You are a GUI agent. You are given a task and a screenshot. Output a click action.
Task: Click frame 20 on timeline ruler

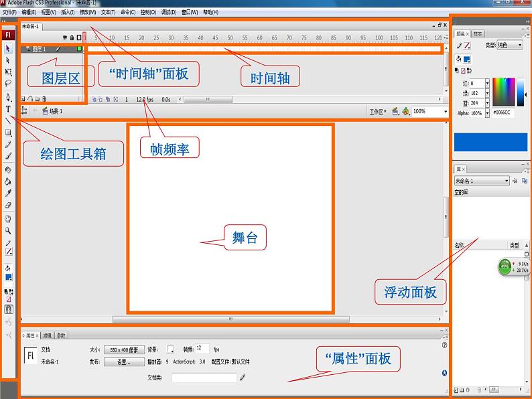141,37
